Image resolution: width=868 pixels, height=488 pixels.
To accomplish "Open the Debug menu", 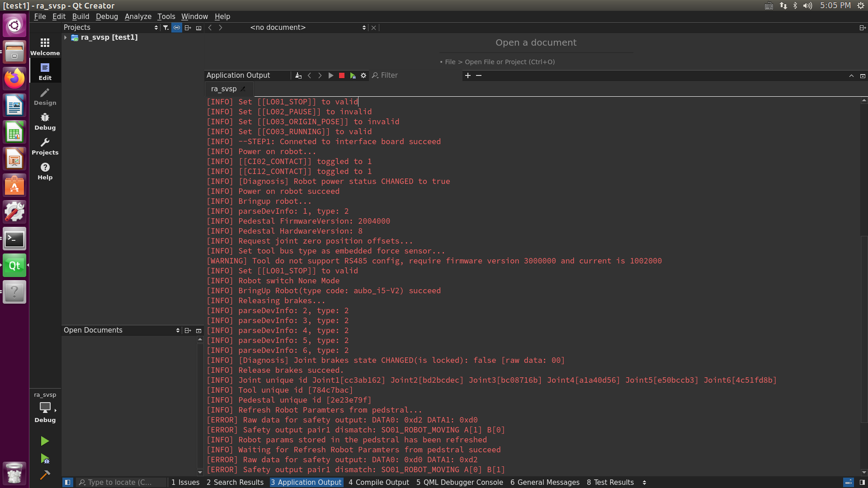I will click(107, 16).
